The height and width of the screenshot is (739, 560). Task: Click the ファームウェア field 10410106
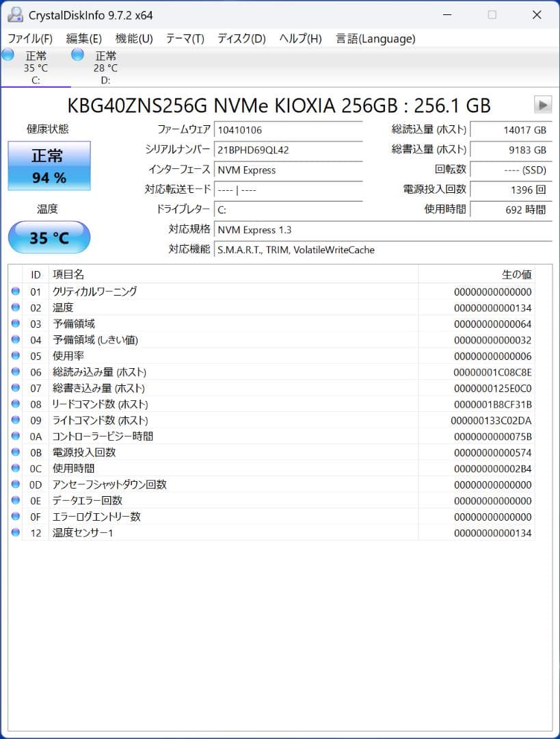289,130
